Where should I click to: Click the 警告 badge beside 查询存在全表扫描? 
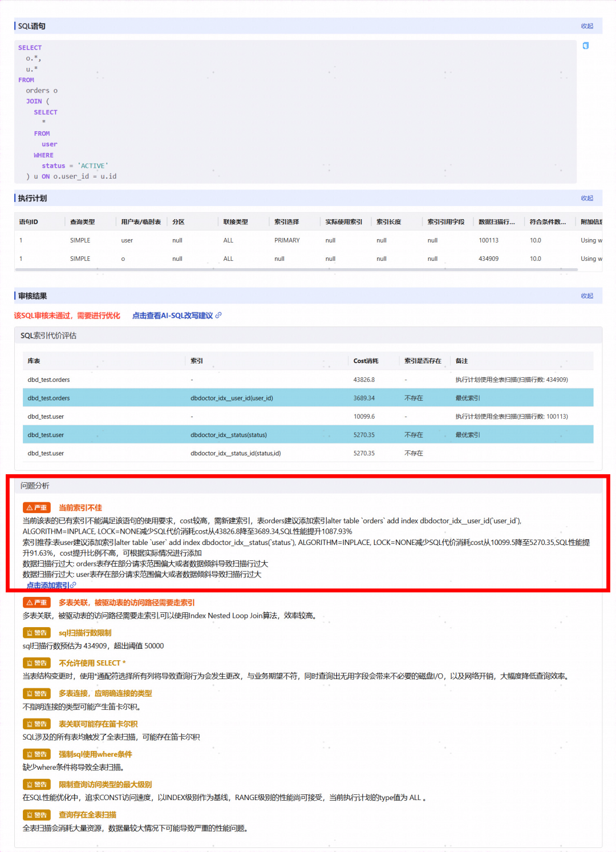(x=37, y=814)
